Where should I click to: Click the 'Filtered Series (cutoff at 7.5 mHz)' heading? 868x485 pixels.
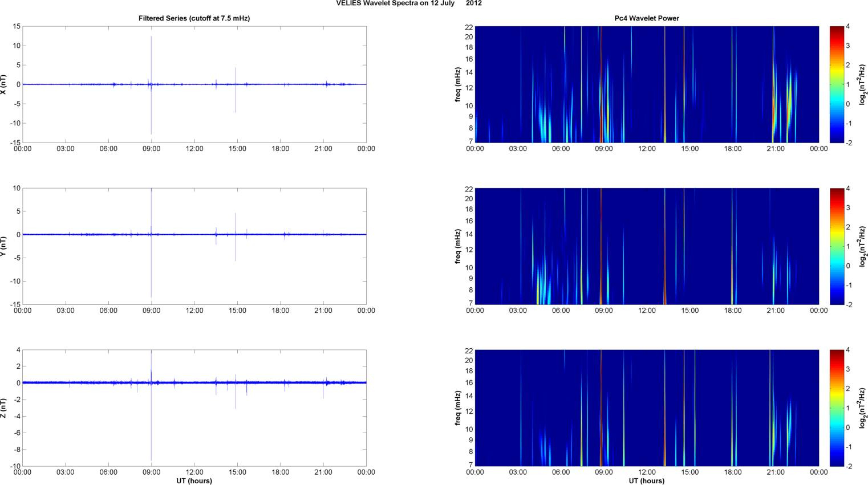[x=194, y=18]
